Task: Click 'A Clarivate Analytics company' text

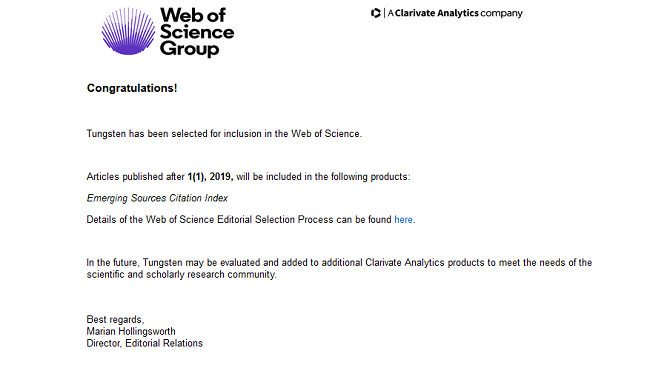Action: click(455, 13)
